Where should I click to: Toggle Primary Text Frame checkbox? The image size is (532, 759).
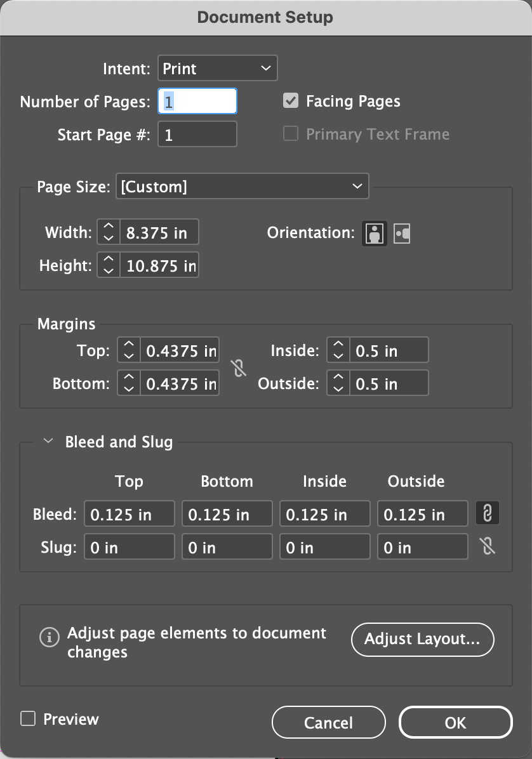(x=291, y=134)
